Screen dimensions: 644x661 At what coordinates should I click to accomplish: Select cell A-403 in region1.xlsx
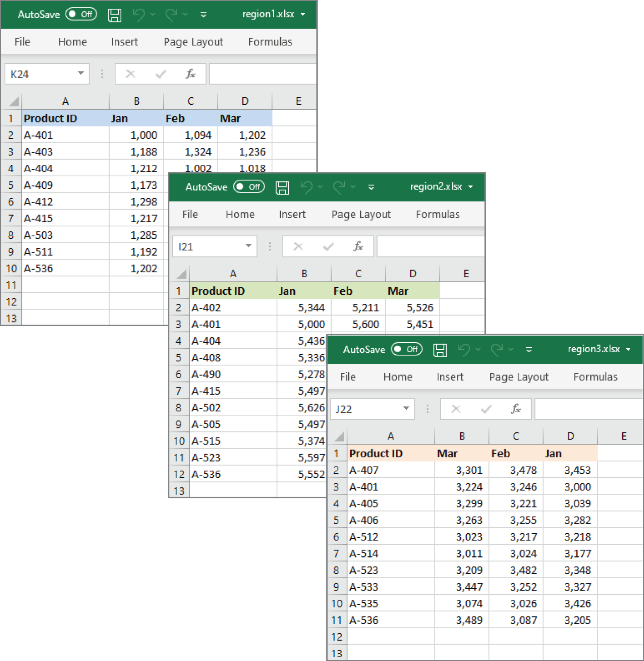pyautogui.click(x=65, y=152)
